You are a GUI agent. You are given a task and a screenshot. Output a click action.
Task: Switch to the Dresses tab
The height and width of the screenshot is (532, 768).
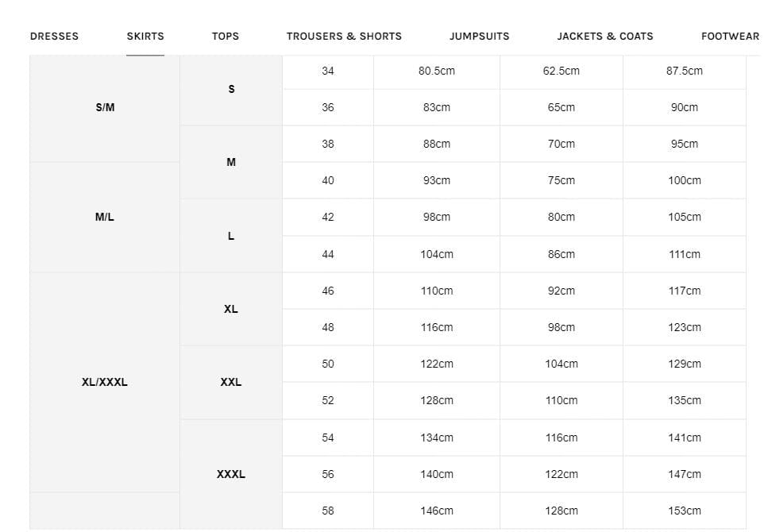(x=54, y=36)
